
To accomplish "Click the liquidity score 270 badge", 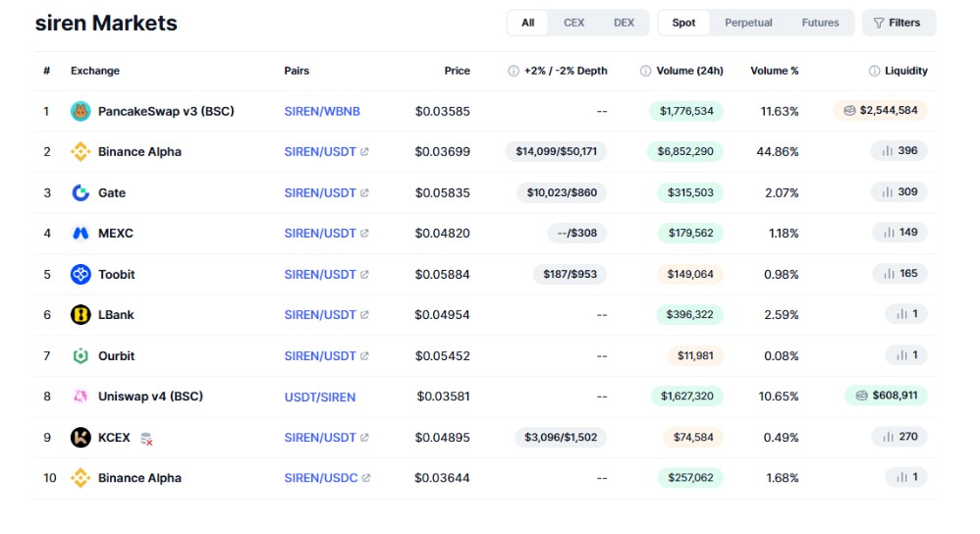I will pyautogui.click(x=900, y=437).
